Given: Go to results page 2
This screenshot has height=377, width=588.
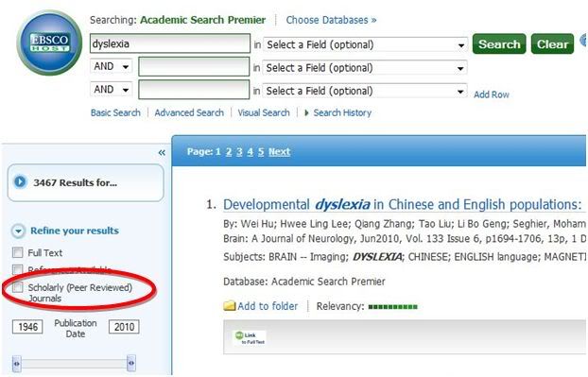Looking at the screenshot, I should [x=229, y=152].
